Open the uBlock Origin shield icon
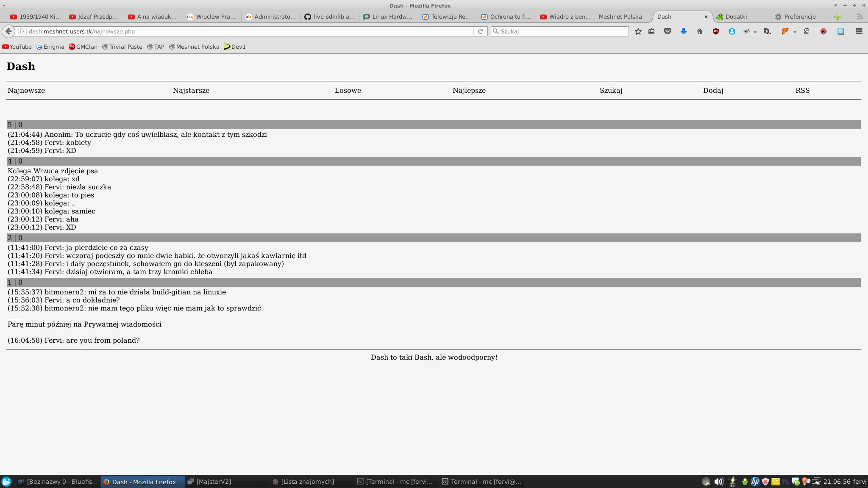This screenshot has height=488, width=868. point(716,31)
